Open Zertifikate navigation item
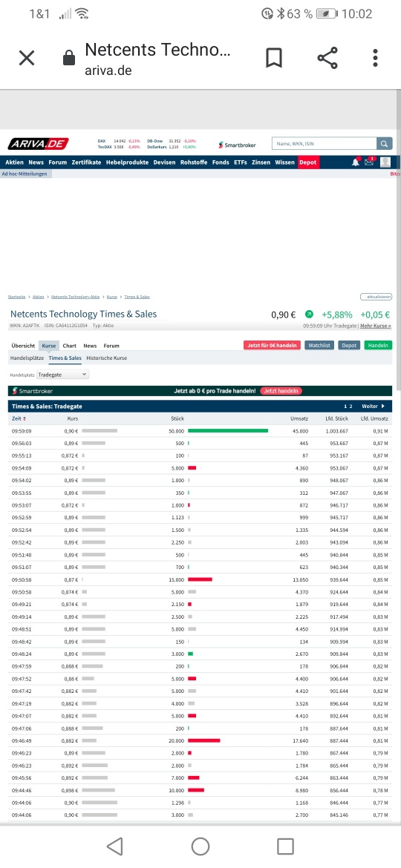The width and height of the screenshot is (401, 868). click(86, 162)
